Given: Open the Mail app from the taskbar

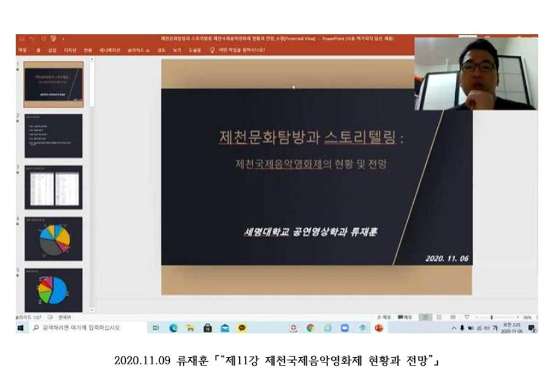Looking at the screenshot, I should (x=225, y=328).
